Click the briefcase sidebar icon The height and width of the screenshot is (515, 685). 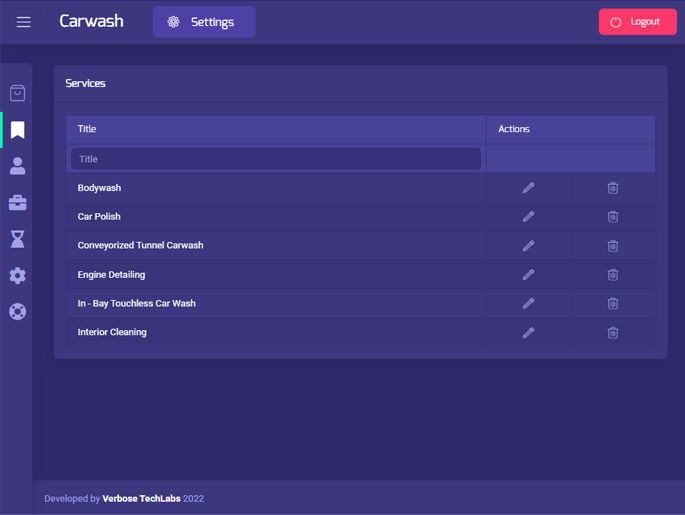pyautogui.click(x=17, y=203)
